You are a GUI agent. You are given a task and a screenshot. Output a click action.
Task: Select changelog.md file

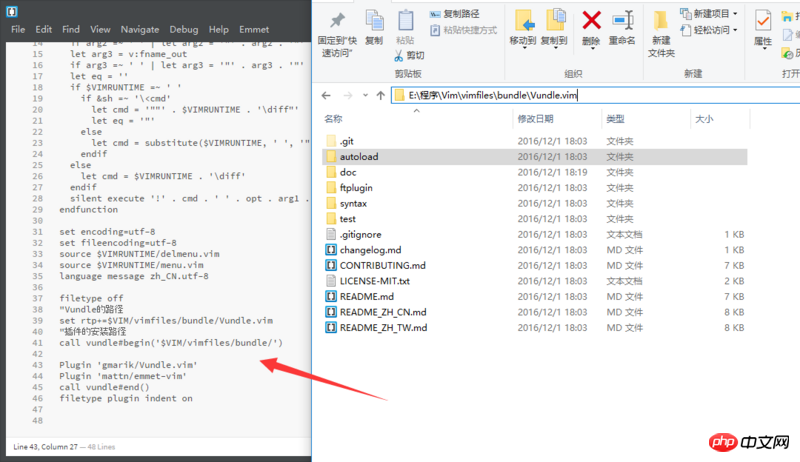[x=535, y=250]
